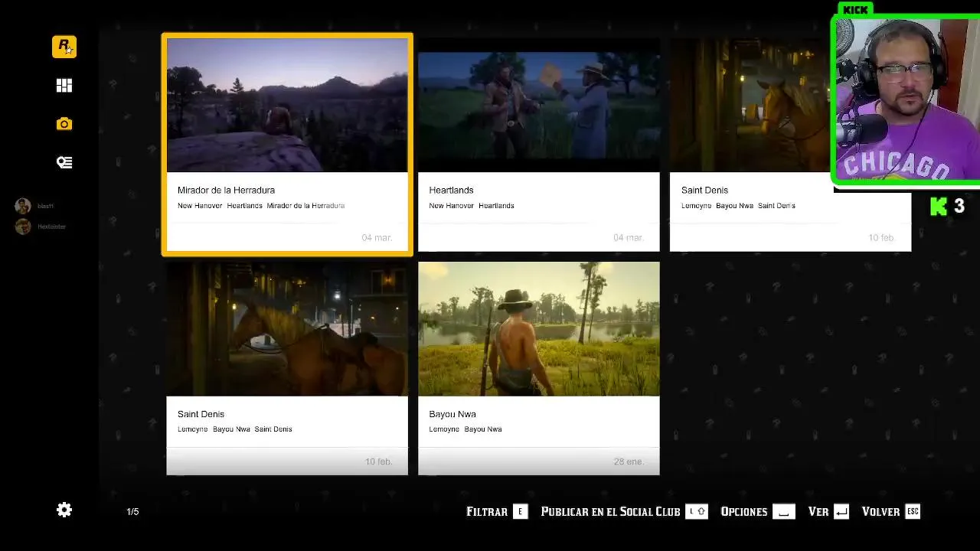Open the Rockstar Games logo icon
This screenshot has width=980, height=551.
click(64, 47)
